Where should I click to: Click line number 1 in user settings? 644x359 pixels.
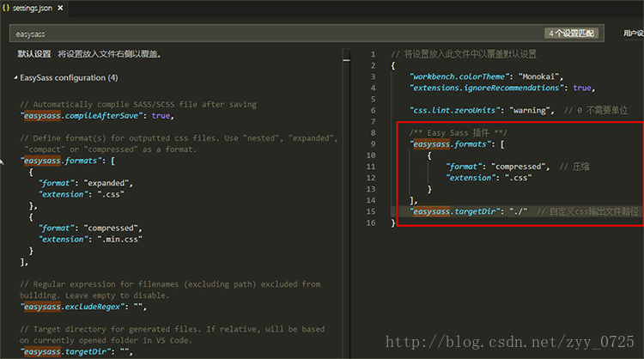373,54
